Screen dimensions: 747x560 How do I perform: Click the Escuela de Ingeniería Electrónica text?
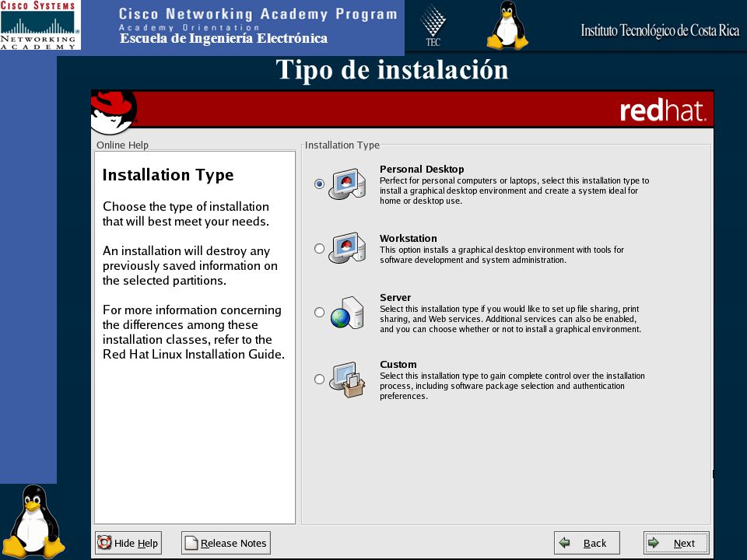pyautogui.click(x=223, y=39)
